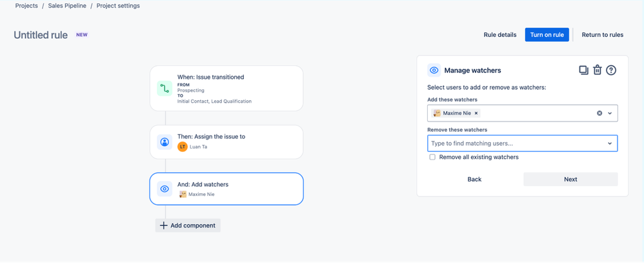The image size is (644, 263).
Task: Select the When: Issue transitioned card
Action: coord(226,89)
